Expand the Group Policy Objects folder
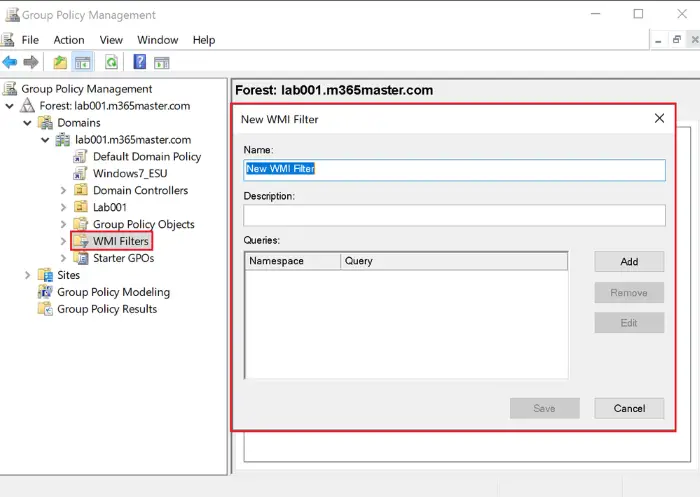This screenshot has width=700, height=497. [x=63, y=224]
